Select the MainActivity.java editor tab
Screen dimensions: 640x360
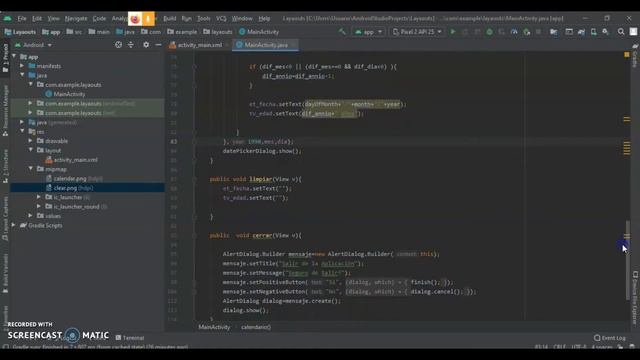[265, 45]
